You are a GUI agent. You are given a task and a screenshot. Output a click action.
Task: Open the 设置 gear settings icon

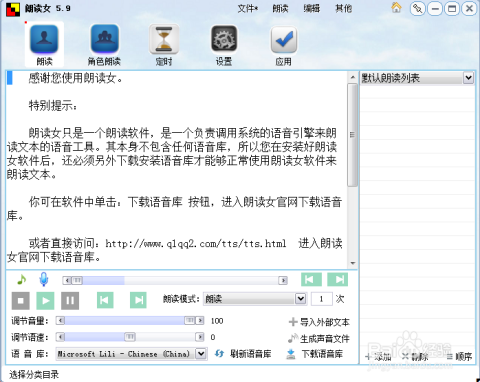(x=224, y=39)
